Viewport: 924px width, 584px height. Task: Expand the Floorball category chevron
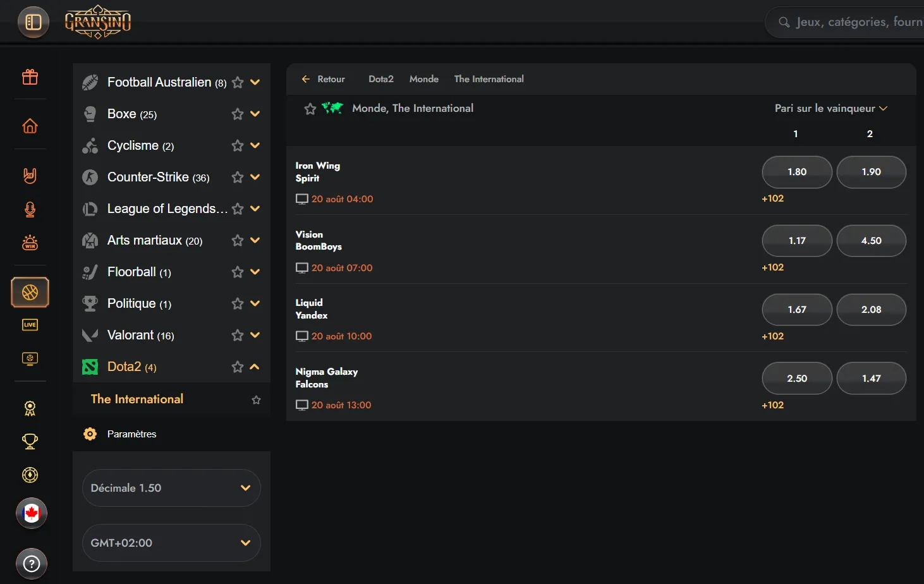(255, 272)
